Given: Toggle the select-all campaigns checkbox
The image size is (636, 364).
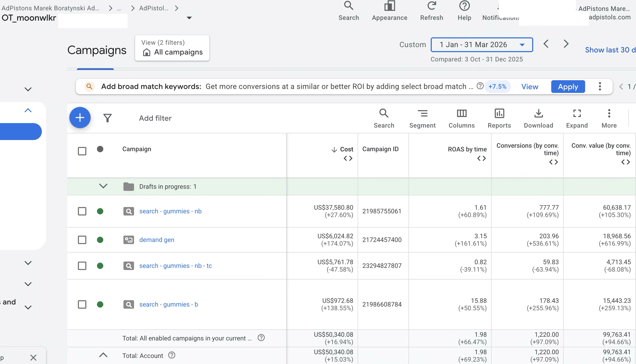Looking at the screenshot, I should pos(82,151).
